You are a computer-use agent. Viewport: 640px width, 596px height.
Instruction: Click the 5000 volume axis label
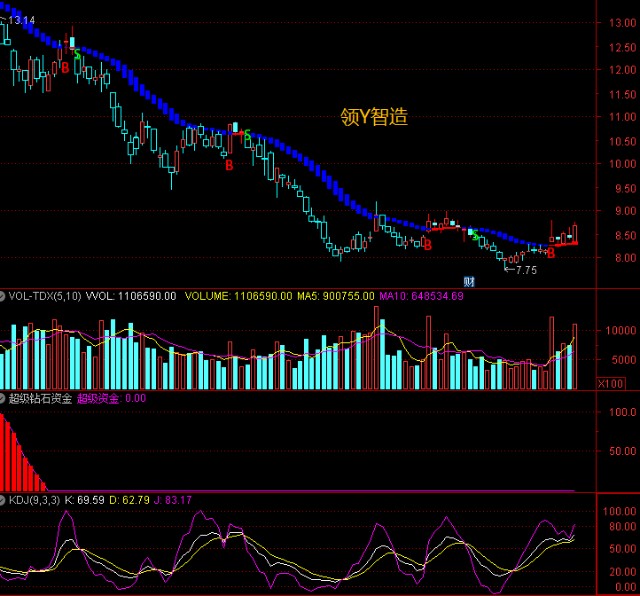[624, 360]
